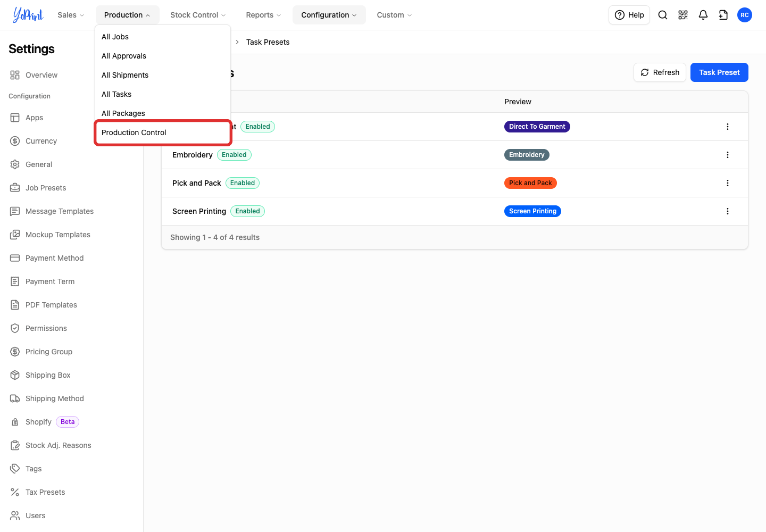This screenshot has height=532, width=766.
Task: Click the Apps sidebar icon
Action: (x=15, y=118)
